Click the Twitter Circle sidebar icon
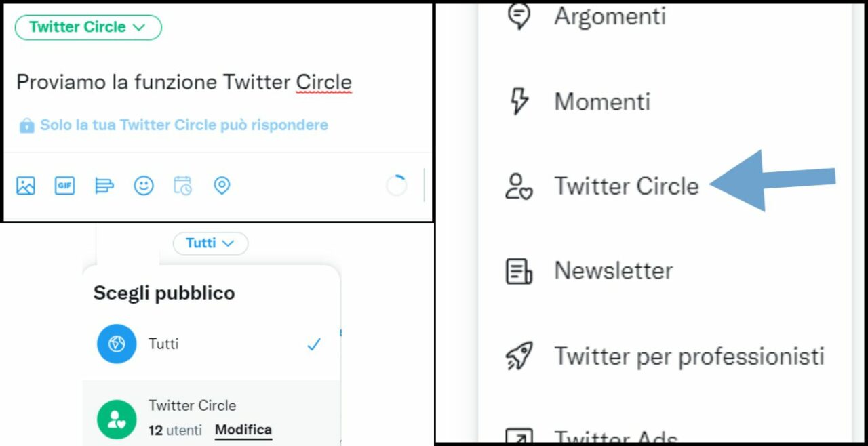The height and width of the screenshot is (446, 868). tap(519, 186)
